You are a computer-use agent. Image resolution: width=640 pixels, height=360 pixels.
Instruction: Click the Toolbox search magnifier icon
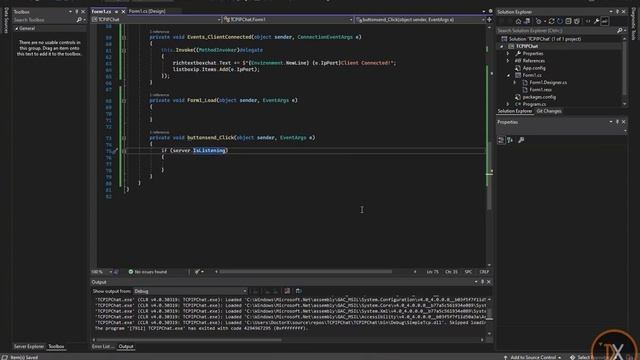click(79, 20)
